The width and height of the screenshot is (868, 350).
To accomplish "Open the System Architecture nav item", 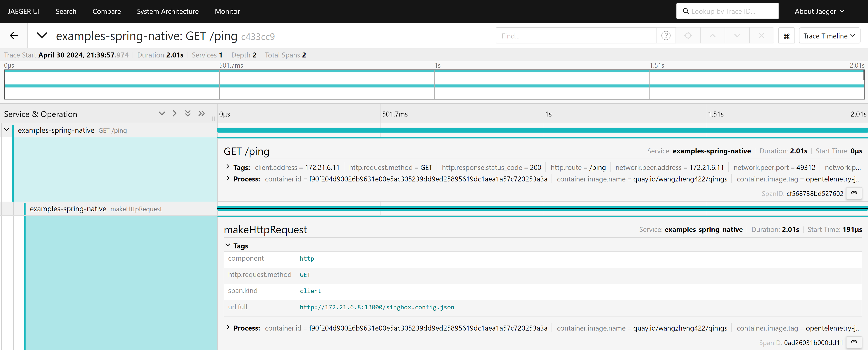I will [167, 12].
